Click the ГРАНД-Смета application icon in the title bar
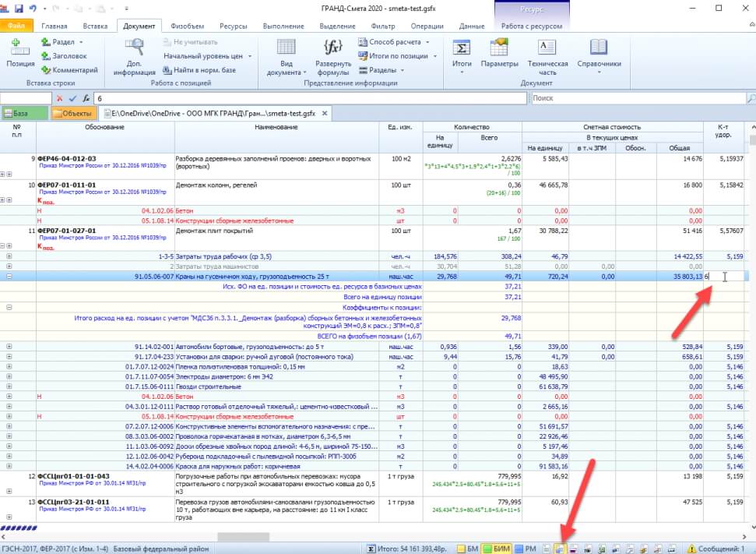Screen dimensions: 756x554 coord(5,9)
